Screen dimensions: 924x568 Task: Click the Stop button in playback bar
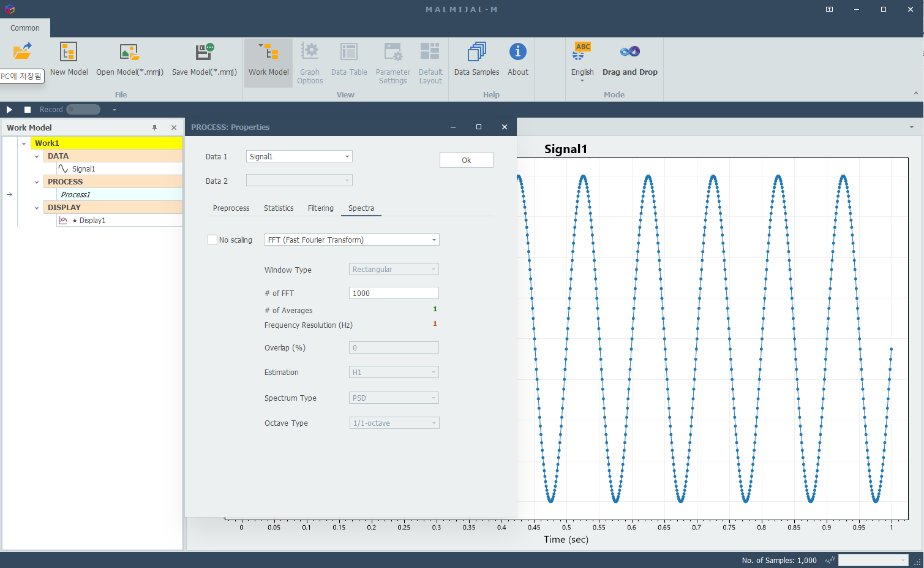click(x=28, y=110)
